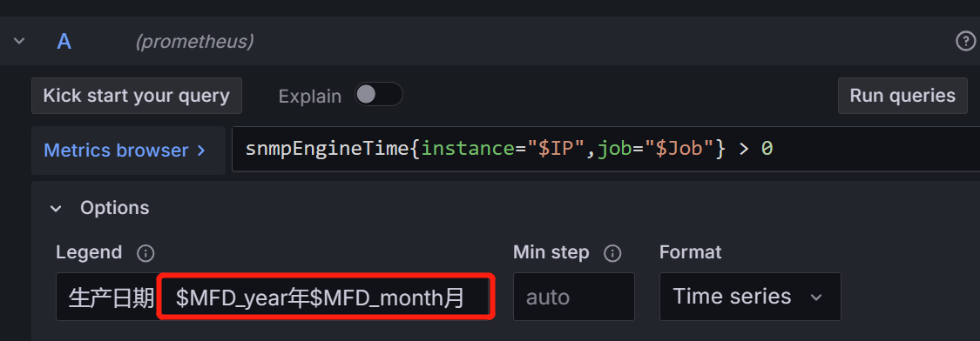Collapse query A using its chevron
Image resolution: width=980 pixels, height=341 pixels.
[19, 41]
